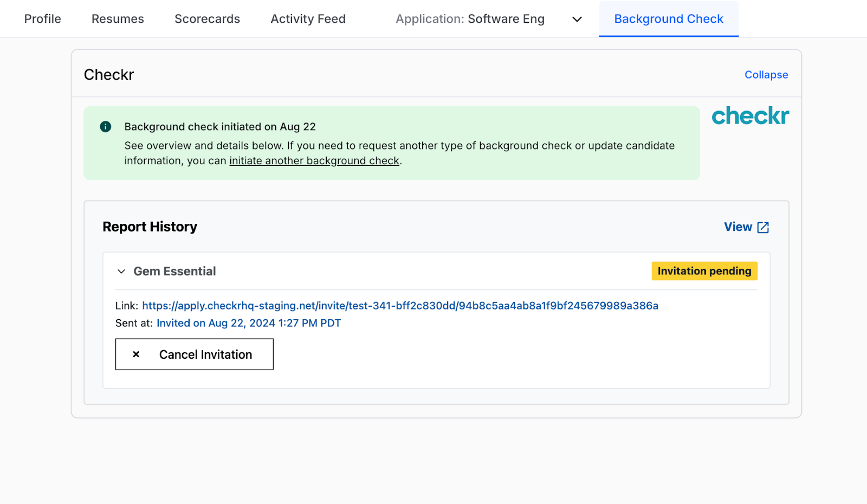867x504 pixels.
Task: Click the Gem Essential package name
Action: [x=174, y=272]
